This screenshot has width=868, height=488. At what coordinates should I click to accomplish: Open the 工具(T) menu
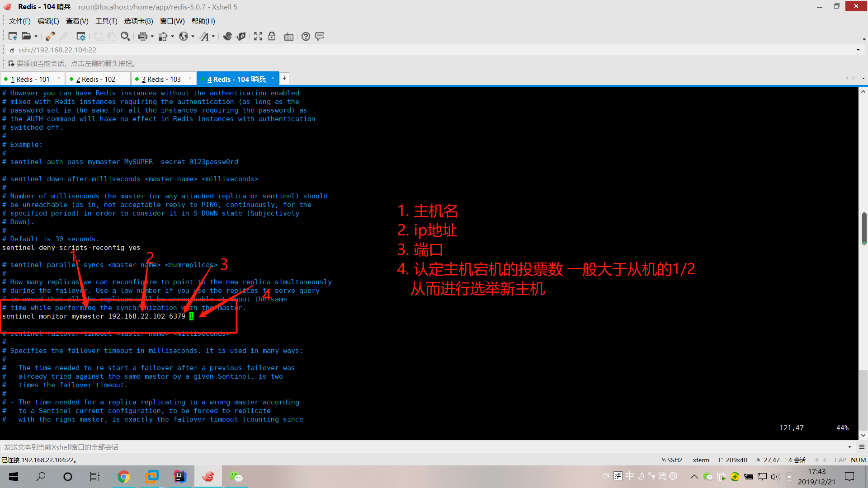[x=106, y=21]
